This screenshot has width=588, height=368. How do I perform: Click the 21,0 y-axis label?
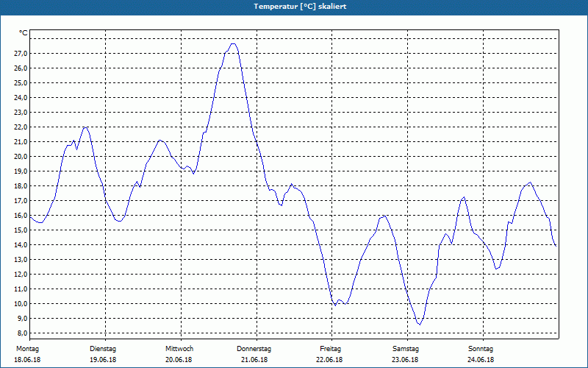point(21,141)
